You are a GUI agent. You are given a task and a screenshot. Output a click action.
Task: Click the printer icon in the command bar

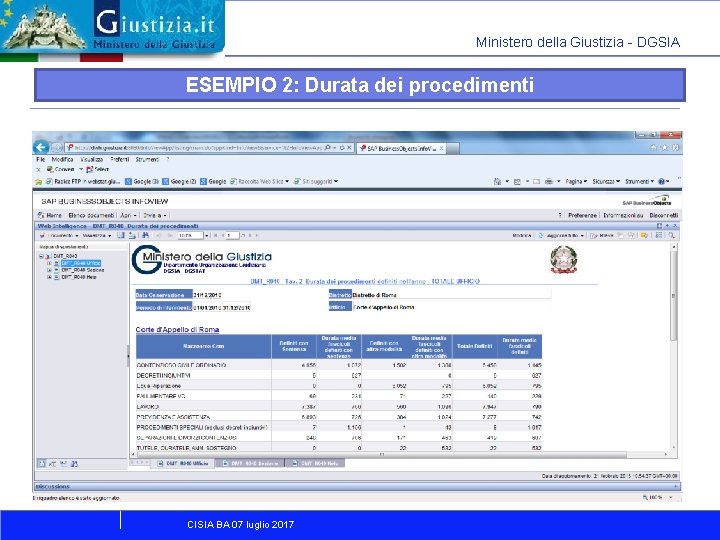tap(549, 182)
